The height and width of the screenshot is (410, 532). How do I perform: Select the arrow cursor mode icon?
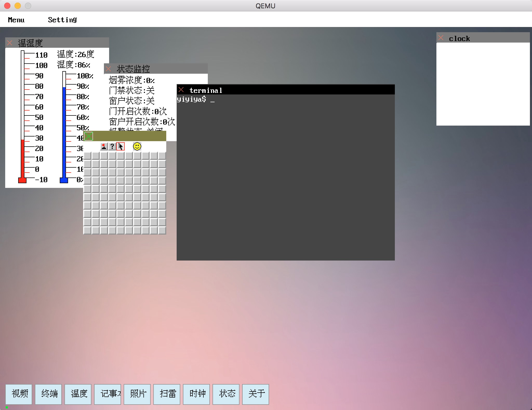(121, 147)
